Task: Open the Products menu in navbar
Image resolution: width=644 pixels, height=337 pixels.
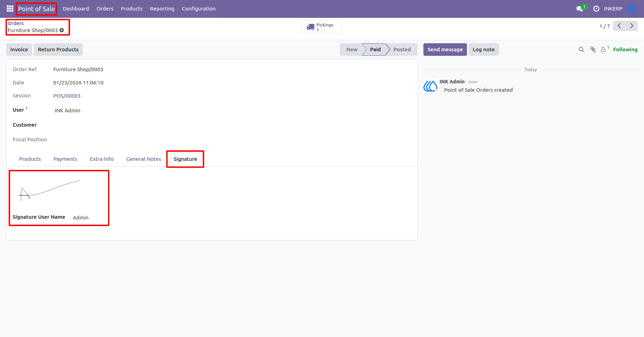Action: [132, 9]
